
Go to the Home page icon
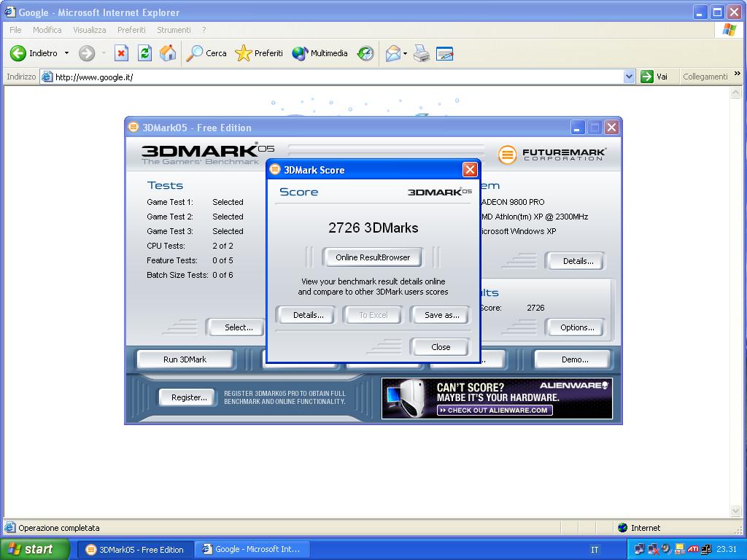[x=168, y=53]
